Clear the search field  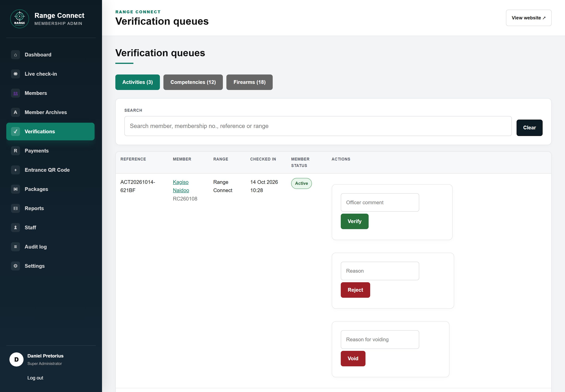coord(529,128)
